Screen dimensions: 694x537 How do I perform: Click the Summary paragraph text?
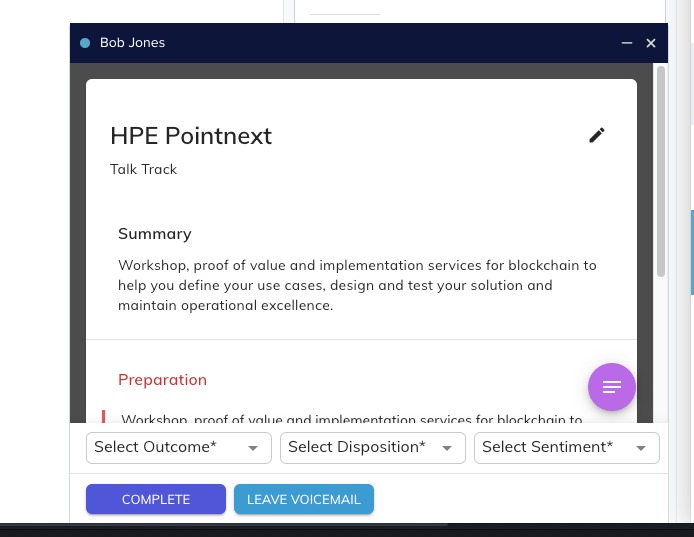pyautogui.click(x=357, y=285)
